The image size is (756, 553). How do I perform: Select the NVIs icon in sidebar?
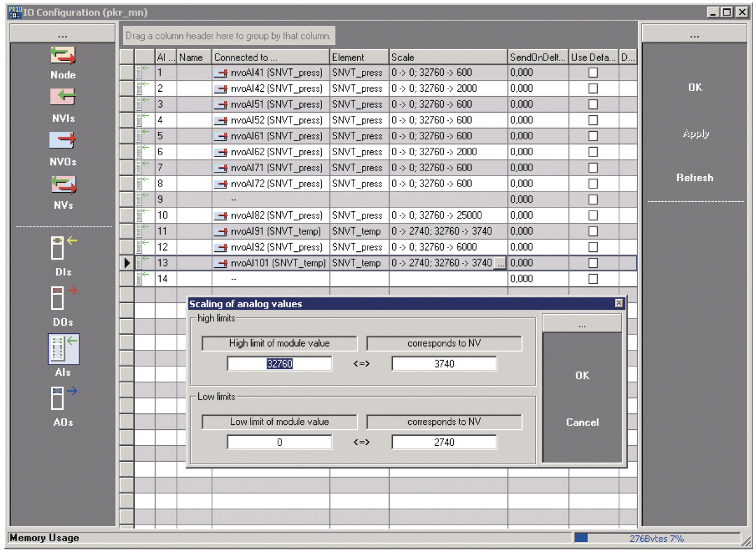63,98
